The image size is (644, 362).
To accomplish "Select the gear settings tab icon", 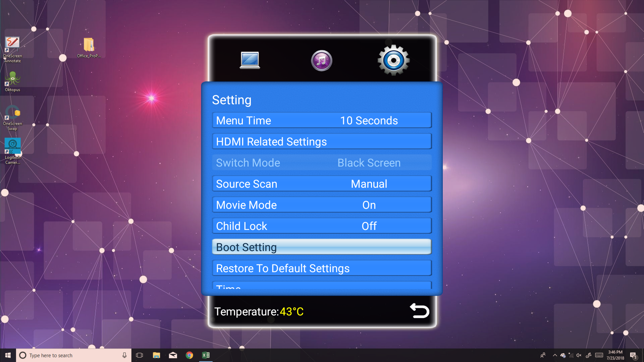I will (x=393, y=60).
